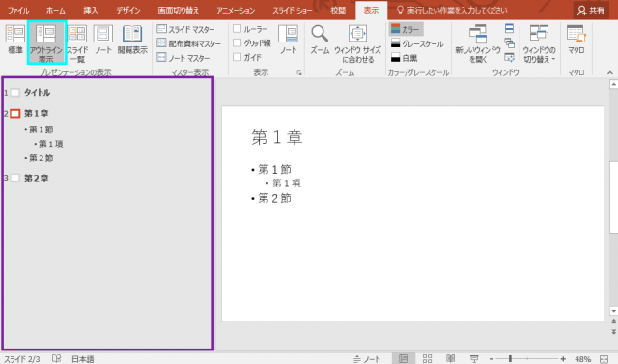Click the スライドマスター button

(186, 29)
